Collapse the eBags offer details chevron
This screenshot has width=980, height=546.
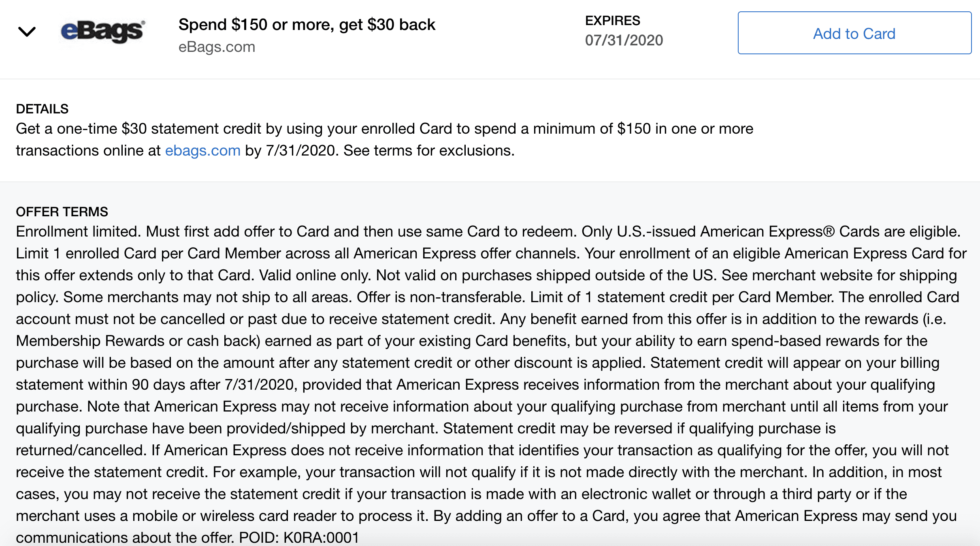[27, 32]
